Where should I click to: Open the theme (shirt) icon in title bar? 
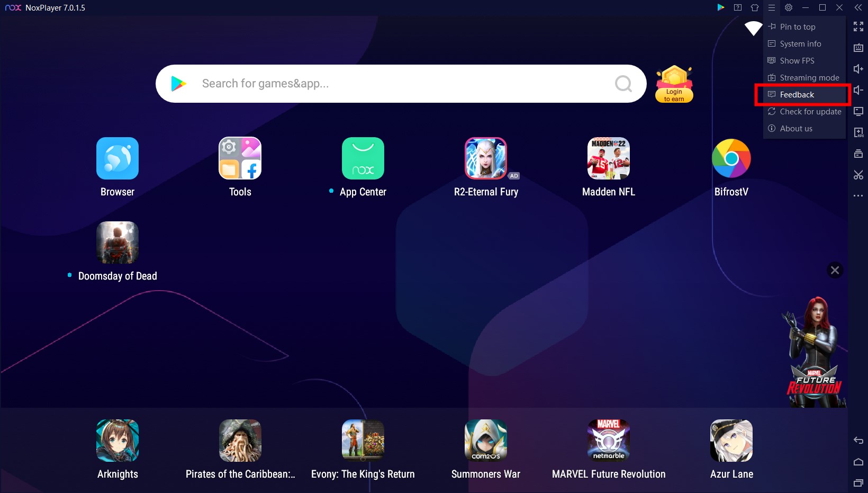(x=755, y=7)
